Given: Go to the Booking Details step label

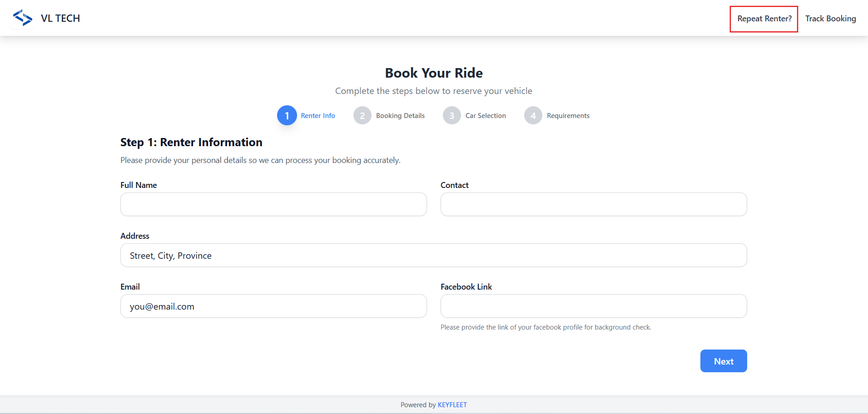Looking at the screenshot, I should [400, 116].
